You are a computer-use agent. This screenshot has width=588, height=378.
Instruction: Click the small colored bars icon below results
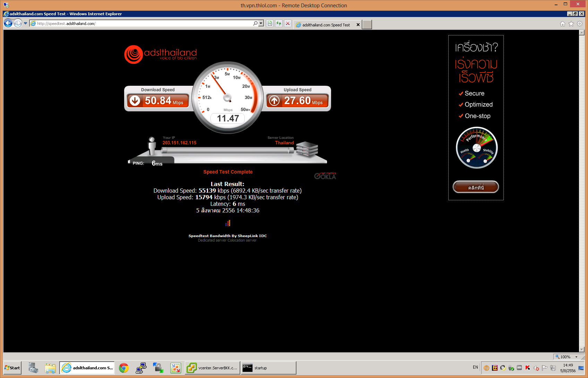coord(228,223)
